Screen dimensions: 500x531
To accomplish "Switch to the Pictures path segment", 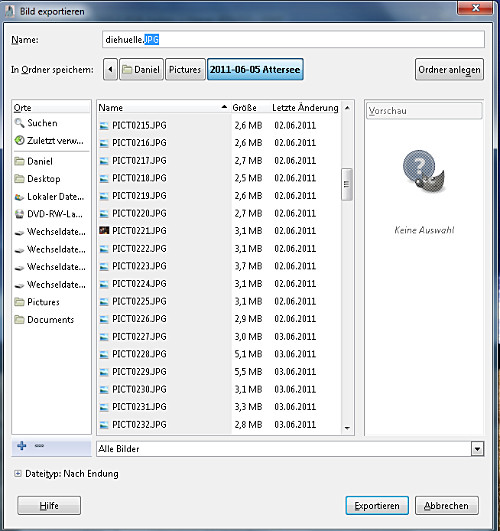I will pyautogui.click(x=185, y=69).
